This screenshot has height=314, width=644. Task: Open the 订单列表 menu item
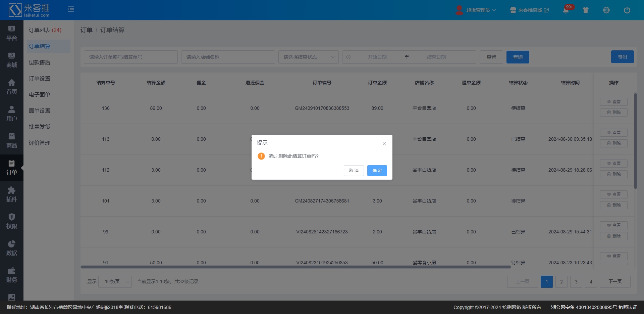(45, 30)
